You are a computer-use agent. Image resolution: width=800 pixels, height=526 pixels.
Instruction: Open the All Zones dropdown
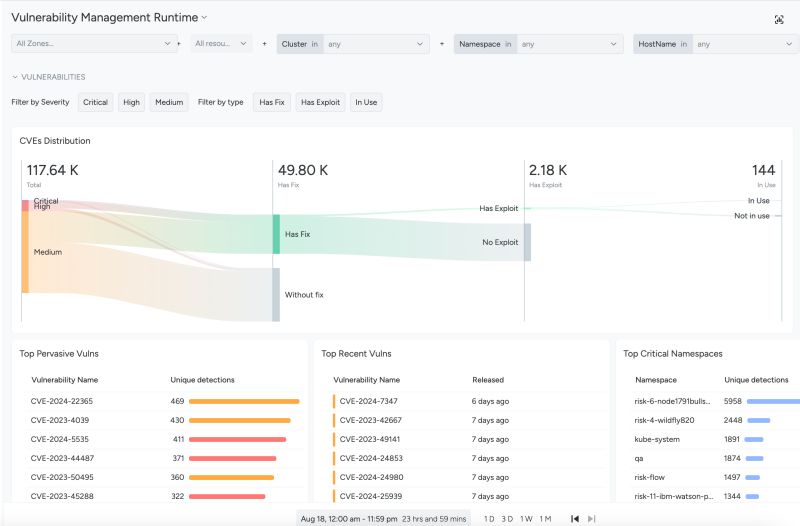[94, 43]
